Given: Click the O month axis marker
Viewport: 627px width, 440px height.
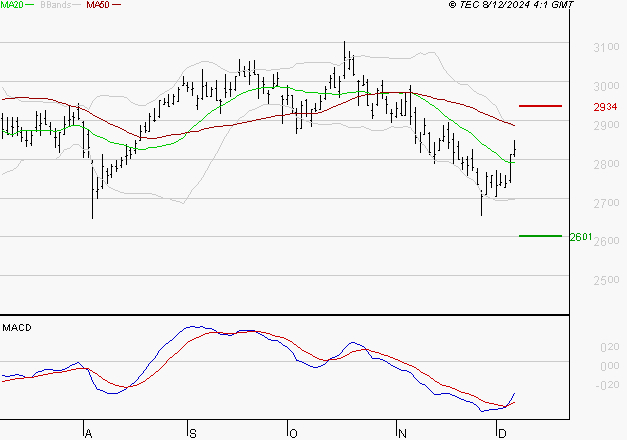Looking at the screenshot, I should click(x=294, y=434).
